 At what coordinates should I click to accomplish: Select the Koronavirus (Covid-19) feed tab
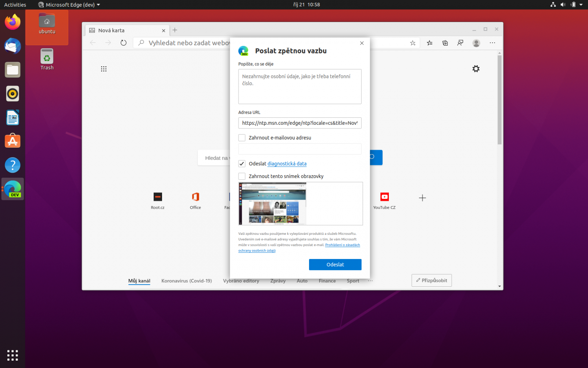(x=186, y=280)
